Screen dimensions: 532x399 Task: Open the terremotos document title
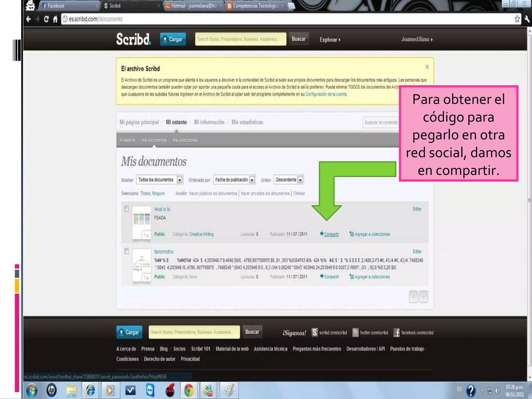click(164, 252)
